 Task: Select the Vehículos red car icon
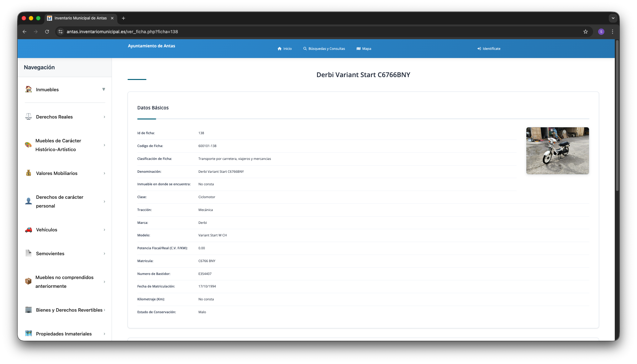point(28,229)
